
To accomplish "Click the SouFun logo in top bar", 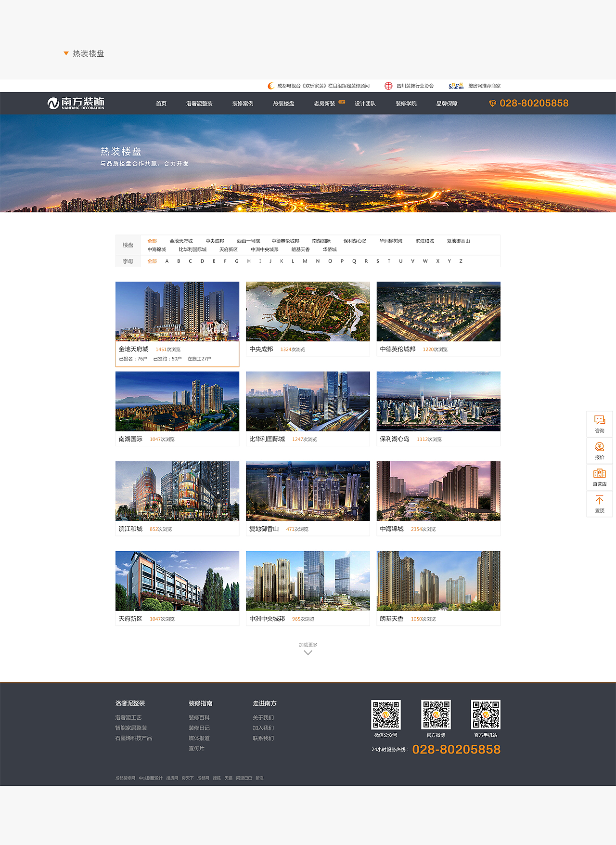I will [456, 86].
